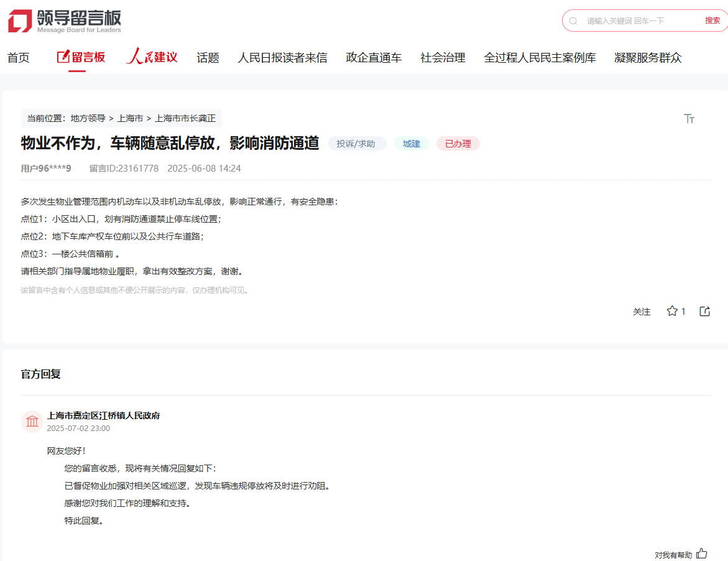Click the thumbs-up helpful icon
The height and width of the screenshot is (561, 728).
point(702,553)
